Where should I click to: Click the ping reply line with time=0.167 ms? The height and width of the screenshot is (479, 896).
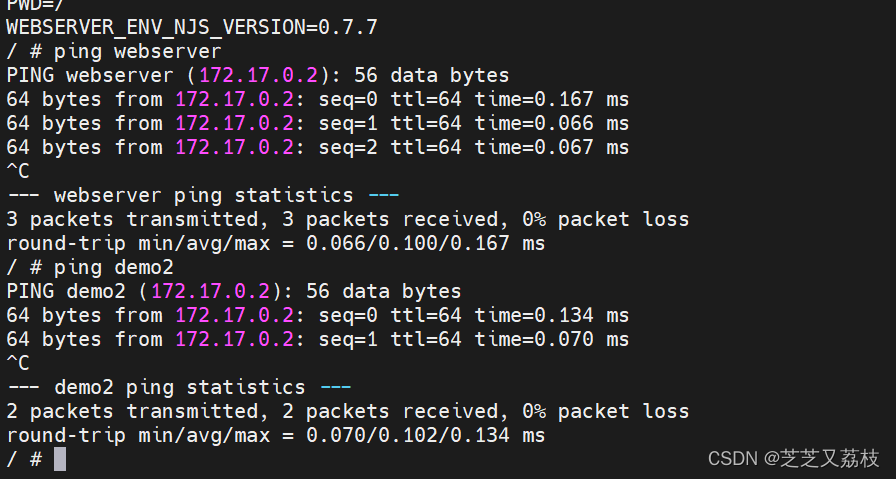tap(317, 99)
